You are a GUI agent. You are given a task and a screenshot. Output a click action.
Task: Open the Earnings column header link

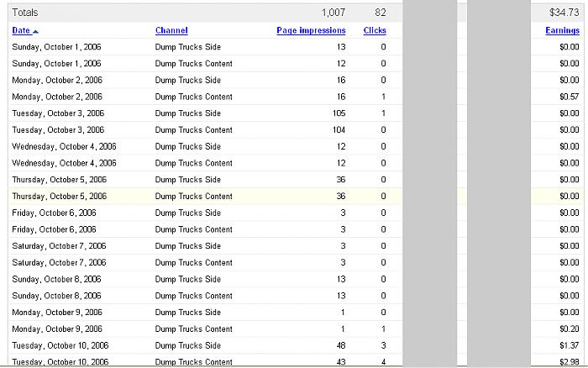(x=562, y=31)
